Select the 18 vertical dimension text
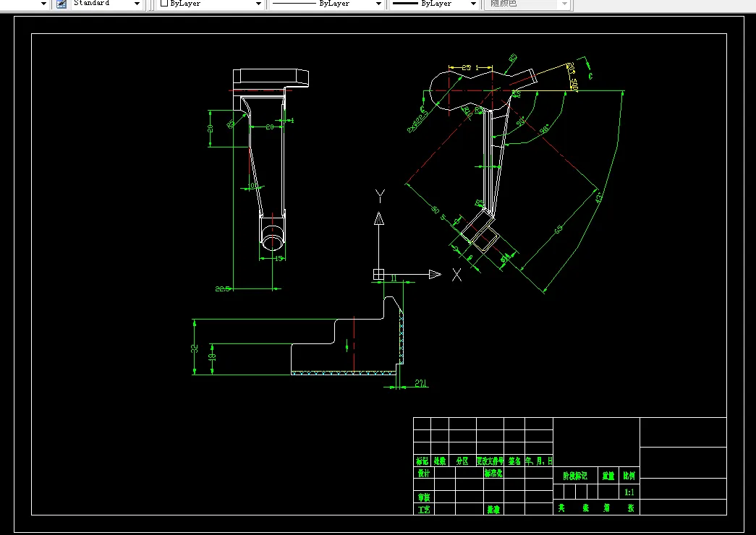This screenshot has height=535, width=756. point(212,356)
